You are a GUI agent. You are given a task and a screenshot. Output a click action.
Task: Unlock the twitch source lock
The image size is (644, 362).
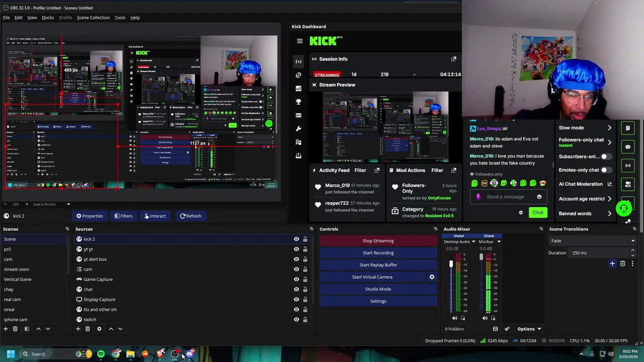(x=305, y=320)
